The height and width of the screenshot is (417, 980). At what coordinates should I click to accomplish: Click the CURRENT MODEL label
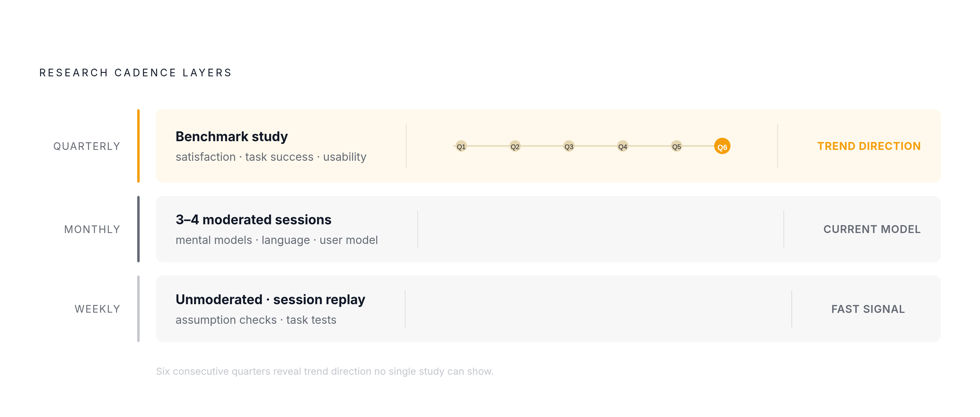pyautogui.click(x=872, y=229)
